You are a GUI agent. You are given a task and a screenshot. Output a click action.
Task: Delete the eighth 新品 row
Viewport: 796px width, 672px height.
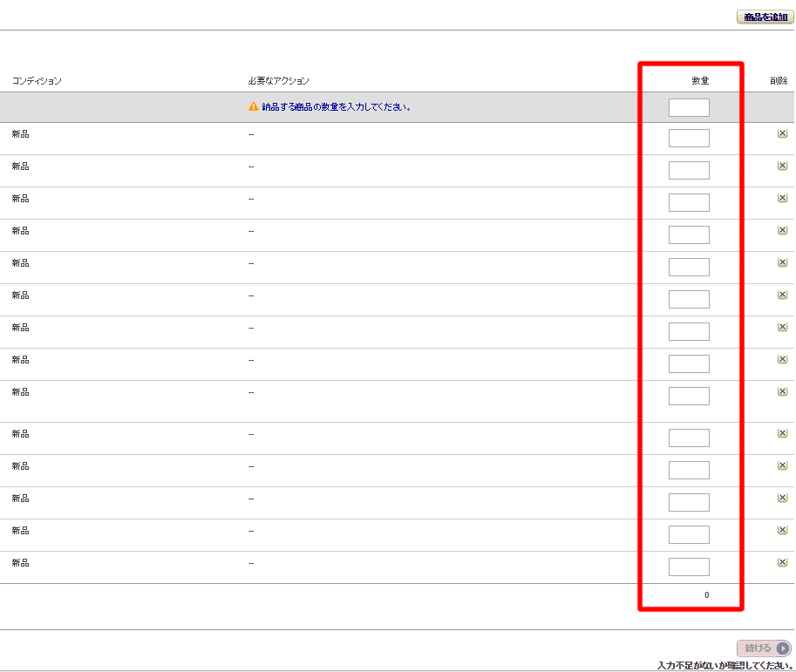click(x=782, y=359)
